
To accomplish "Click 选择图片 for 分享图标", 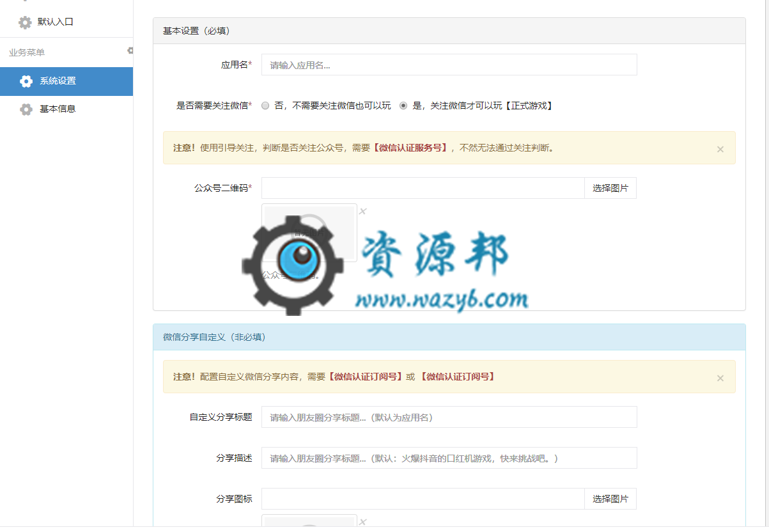I will 610,499.
